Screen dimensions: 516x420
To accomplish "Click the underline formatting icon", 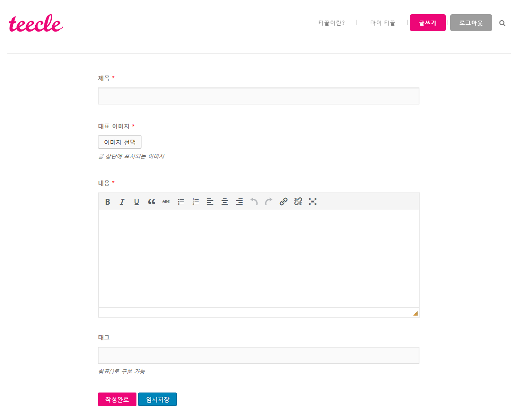I will coord(136,202).
